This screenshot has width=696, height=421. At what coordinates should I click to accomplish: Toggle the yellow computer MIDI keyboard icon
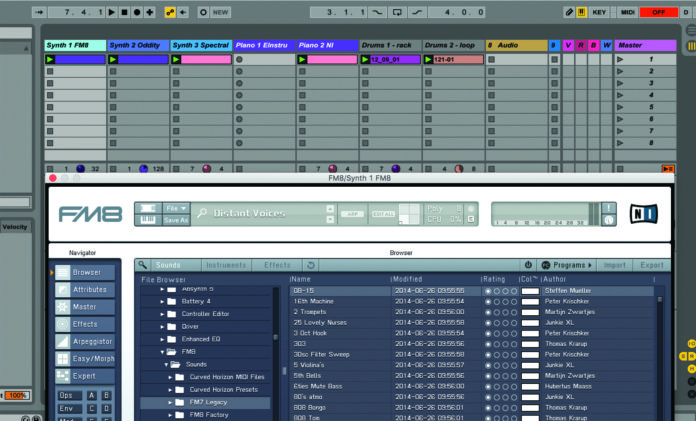pyautogui.click(x=581, y=12)
